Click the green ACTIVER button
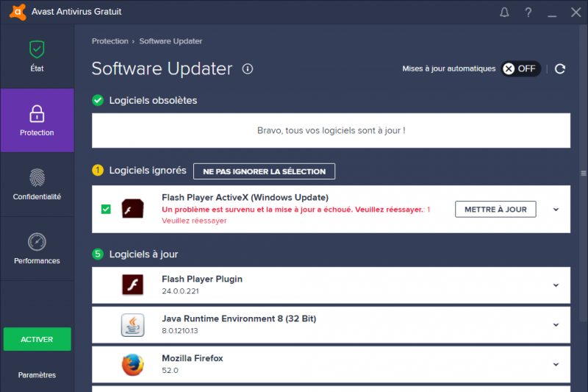The image size is (588, 392). [37, 339]
